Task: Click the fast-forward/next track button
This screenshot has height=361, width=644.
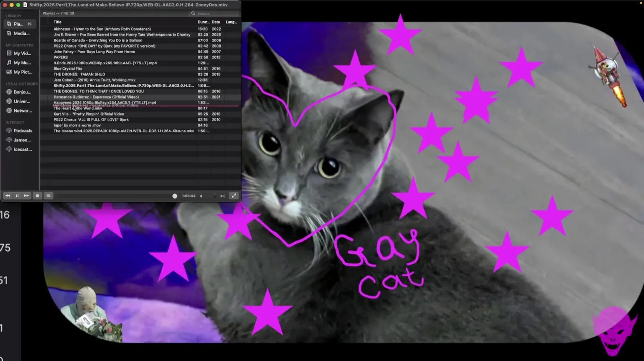Action: [x=26, y=196]
